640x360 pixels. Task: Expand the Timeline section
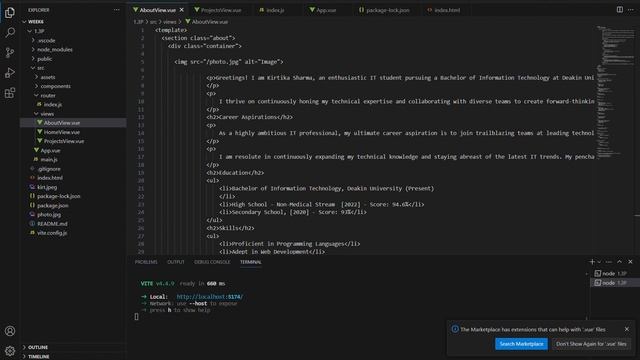point(73,356)
